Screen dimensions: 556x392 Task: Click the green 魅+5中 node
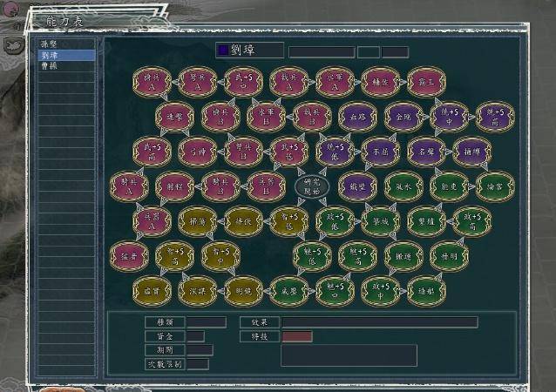pyautogui.click(x=335, y=291)
